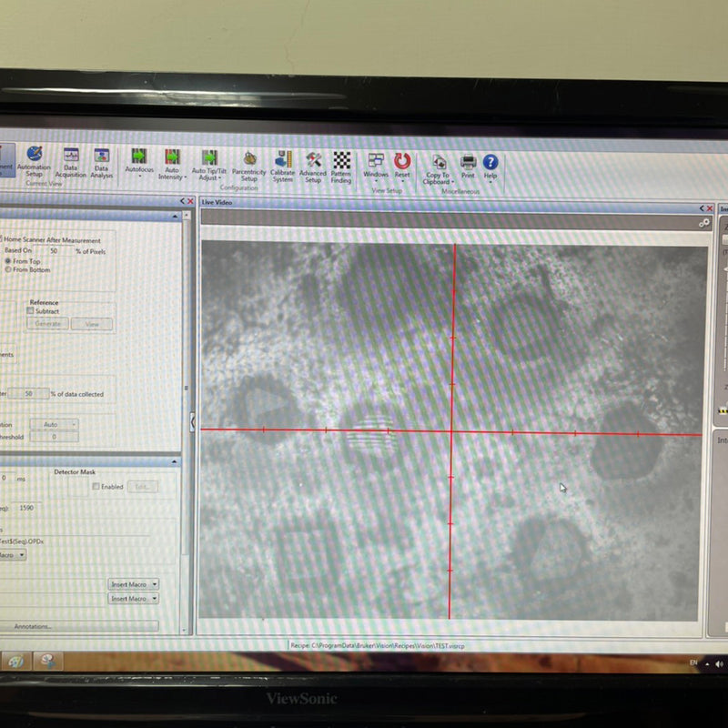This screenshot has height=728, width=728.
Task: Open the Automation Setup view
Action: (34, 161)
